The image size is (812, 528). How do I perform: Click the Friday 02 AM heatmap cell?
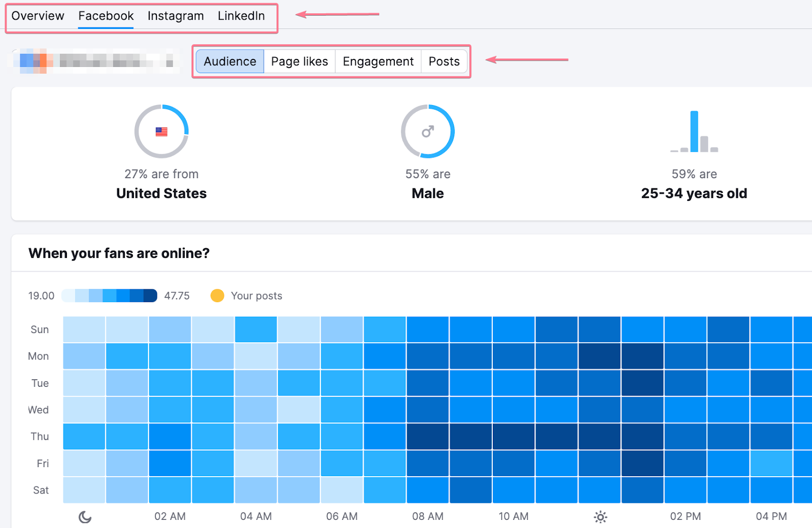[170, 464]
